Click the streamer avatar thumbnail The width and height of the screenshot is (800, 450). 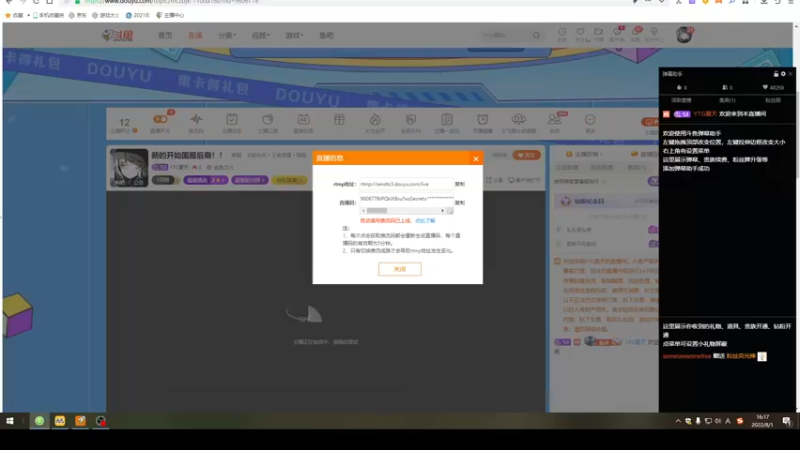[x=129, y=168]
